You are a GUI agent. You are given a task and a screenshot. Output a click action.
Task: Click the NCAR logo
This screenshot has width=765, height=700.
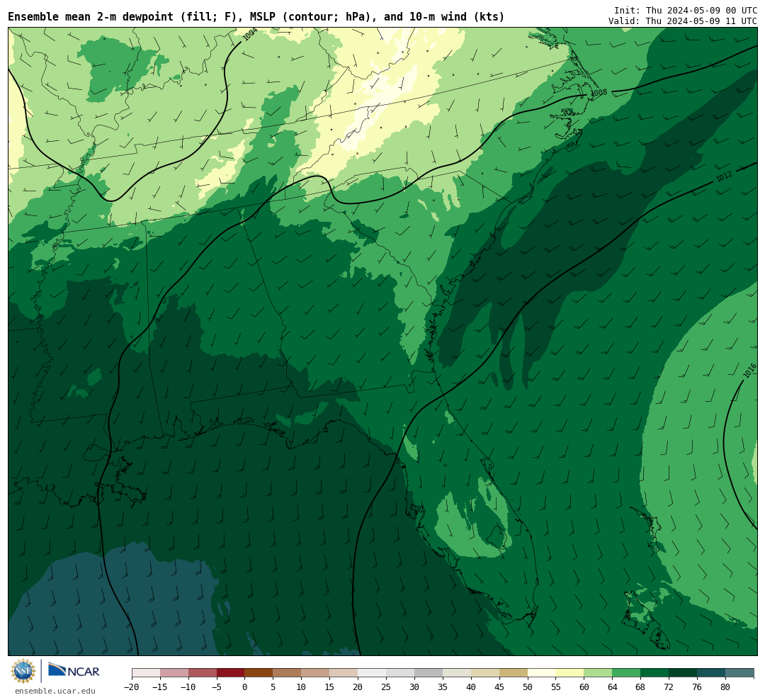[74, 671]
